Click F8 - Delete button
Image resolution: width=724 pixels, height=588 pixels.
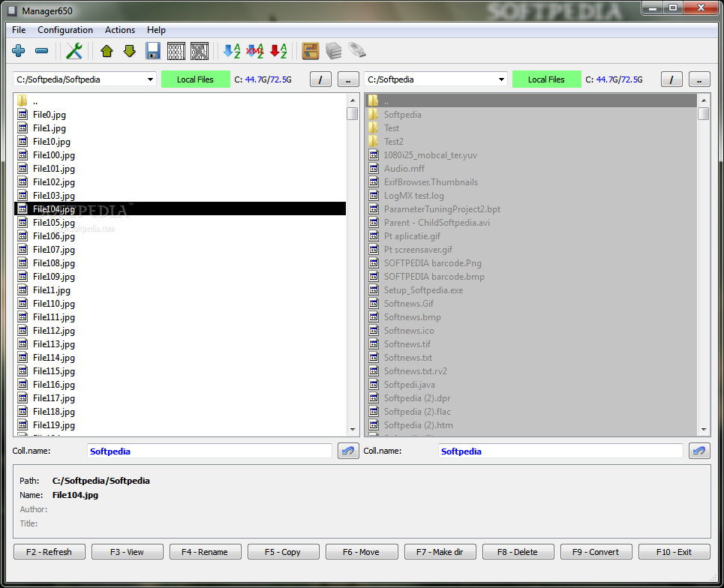point(518,552)
